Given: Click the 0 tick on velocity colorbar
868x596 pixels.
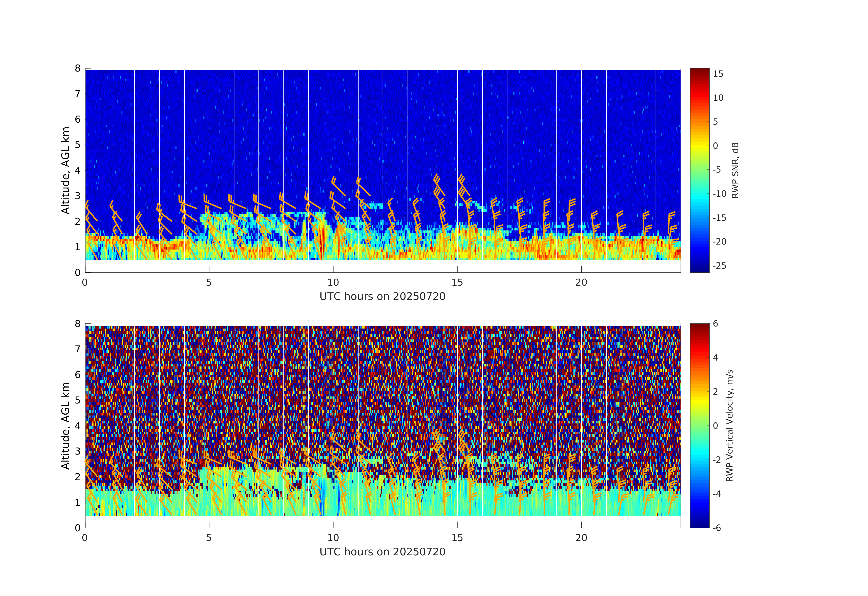Looking at the screenshot, I should pyautogui.click(x=716, y=426).
